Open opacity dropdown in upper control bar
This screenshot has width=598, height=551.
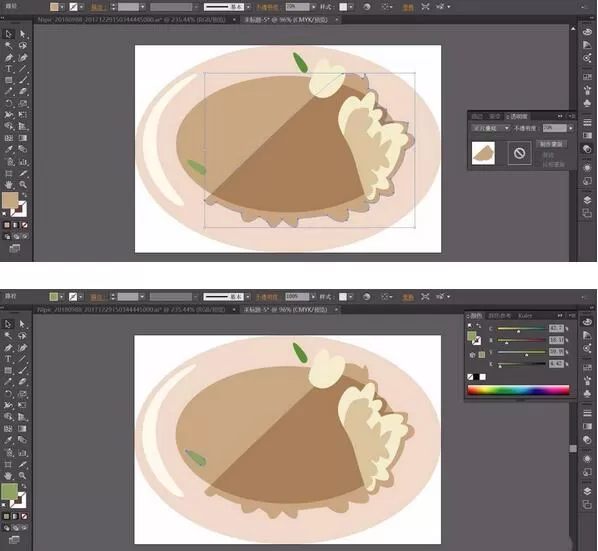tap(313, 7)
